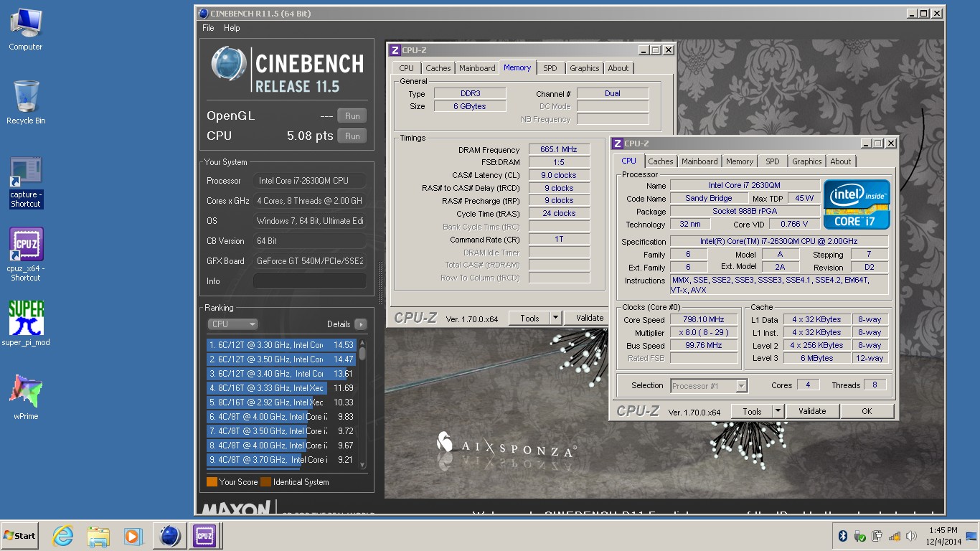Open the CPU ranking type dropdown
This screenshot has height=551, width=980.
pyautogui.click(x=232, y=324)
